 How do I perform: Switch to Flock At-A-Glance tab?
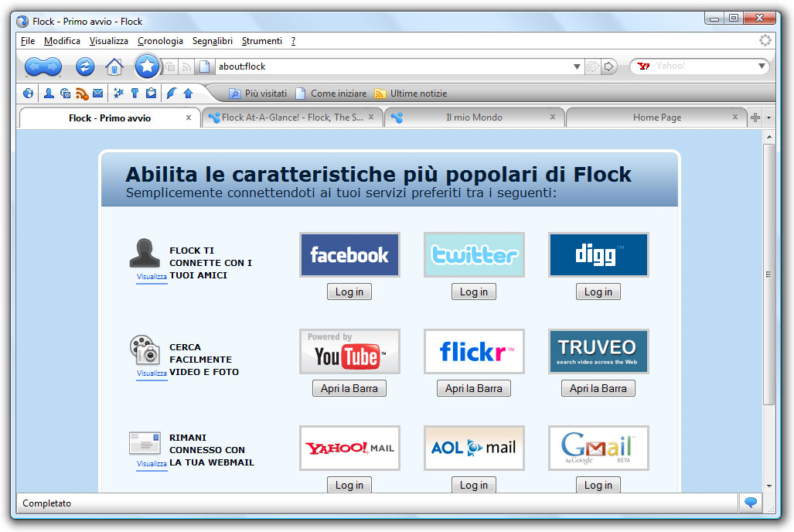pyautogui.click(x=292, y=118)
